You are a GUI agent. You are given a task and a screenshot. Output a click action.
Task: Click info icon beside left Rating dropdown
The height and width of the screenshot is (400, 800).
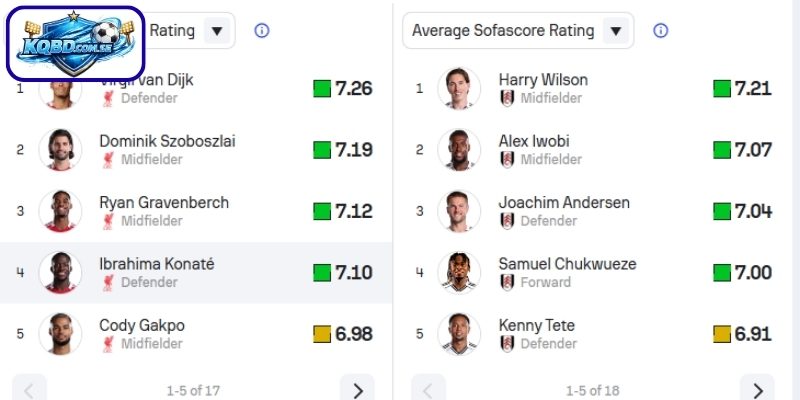click(x=262, y=31)
